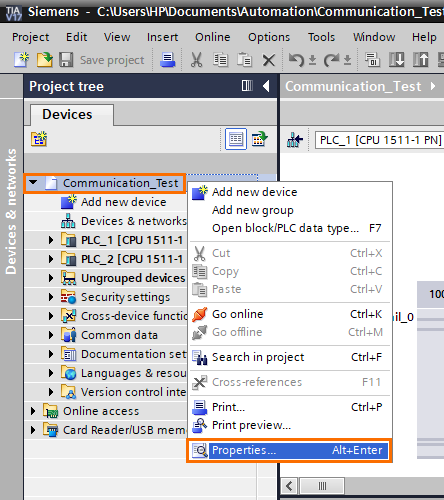
Task: Choose Open block/PLC data type in context menu
Action: point(289,228)
